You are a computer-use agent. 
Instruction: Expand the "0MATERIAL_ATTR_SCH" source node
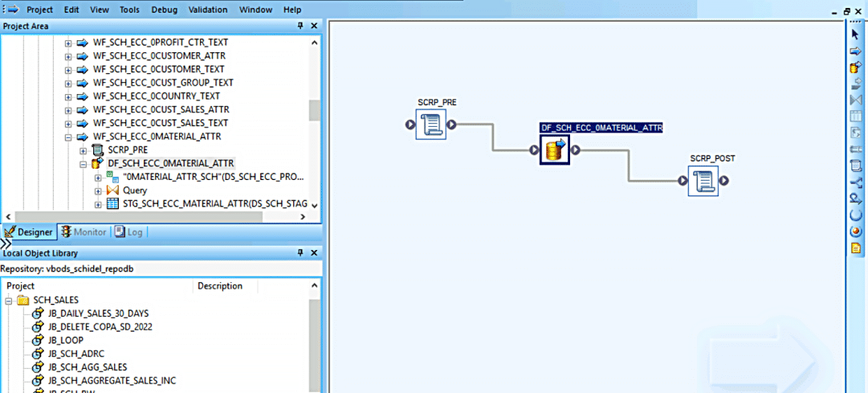(x=98, y=178)
